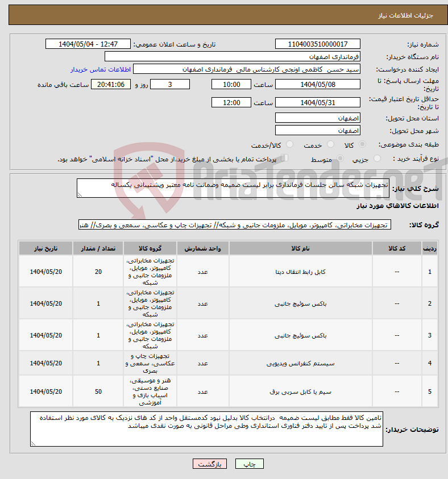This screenshot has height=479, width=448.
Task: Click the واحد شمارش column header
Action: 202,248
